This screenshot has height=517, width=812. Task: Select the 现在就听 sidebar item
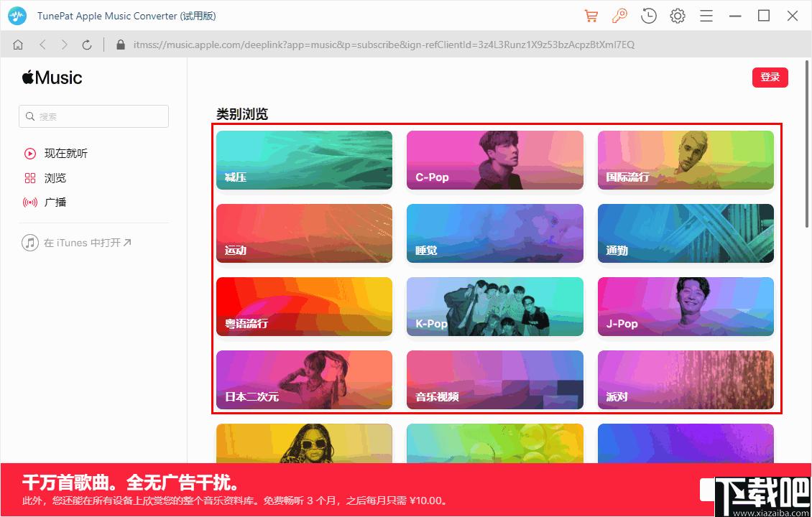tap(56, 153)
